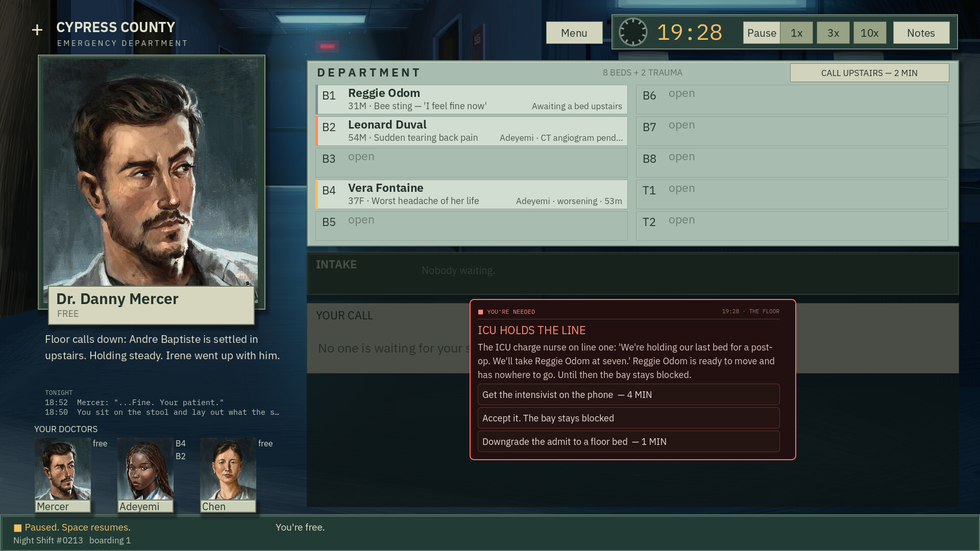
Task: Select open bed B8
Action: tap(792, 163)
